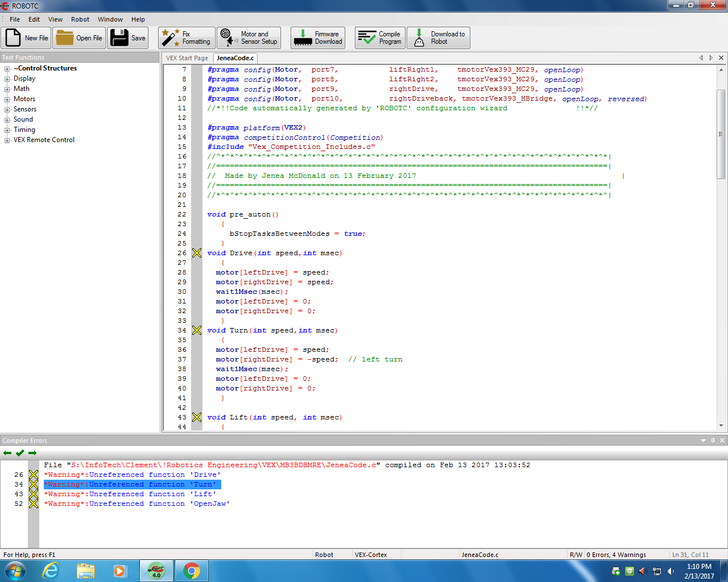This screenshot has height=582, width=728.
Task: Click the warning X marker on line 26
Action: (x=197, y=253)
